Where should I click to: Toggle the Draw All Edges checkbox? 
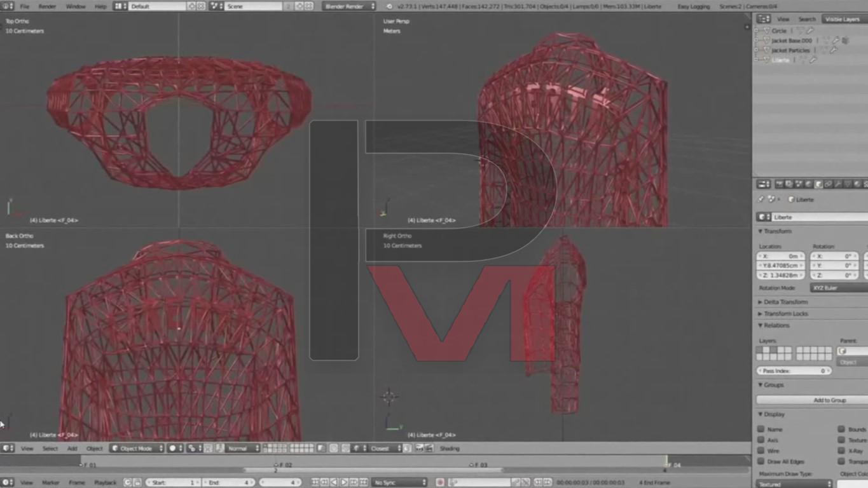point(761,462)
